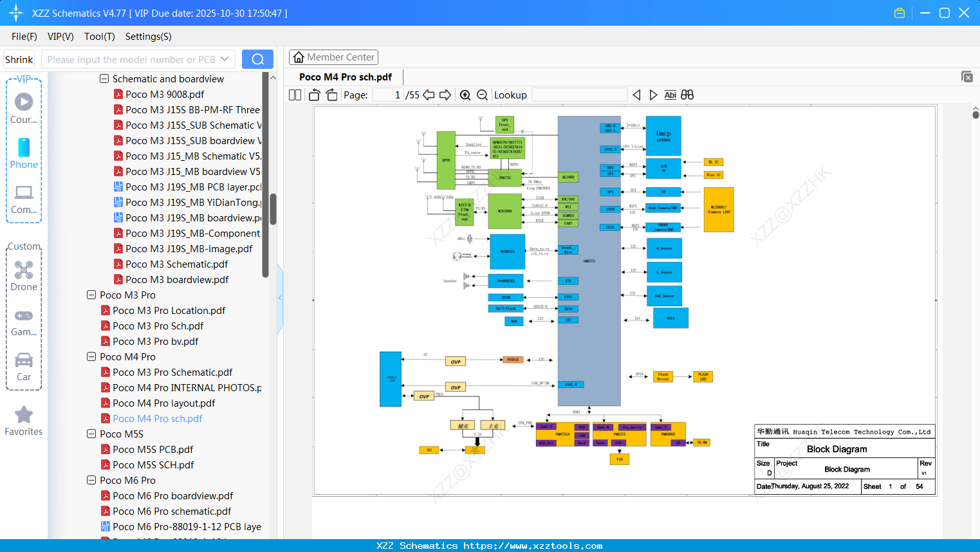This screenshot has height=552, width=980.
Task: Select the Poco M4 Pro sch.pdf tab
Action: coord(346,77)
